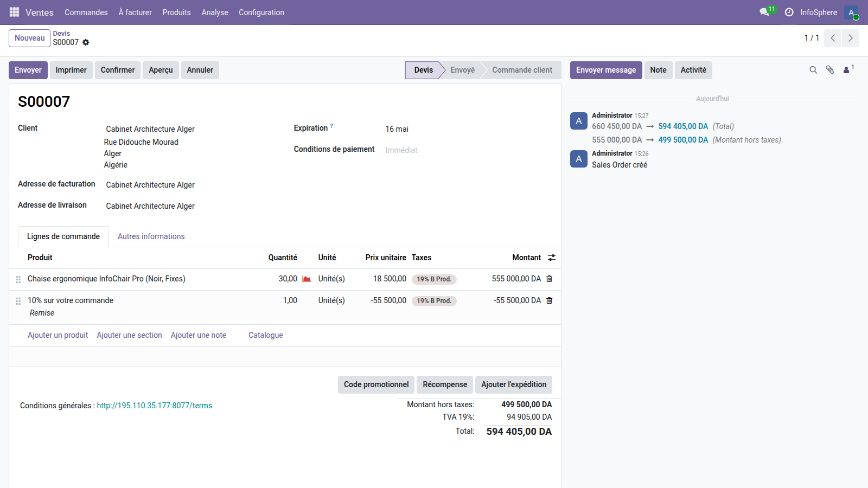Show followers list in chatter
This screenshot has height=488, width=868.
(847, 70)
